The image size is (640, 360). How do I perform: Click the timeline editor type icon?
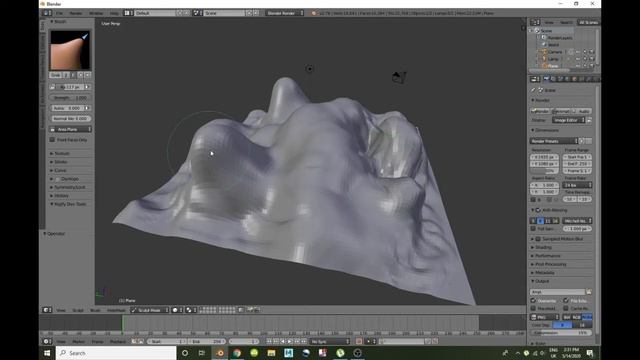[x=47, y=341]
